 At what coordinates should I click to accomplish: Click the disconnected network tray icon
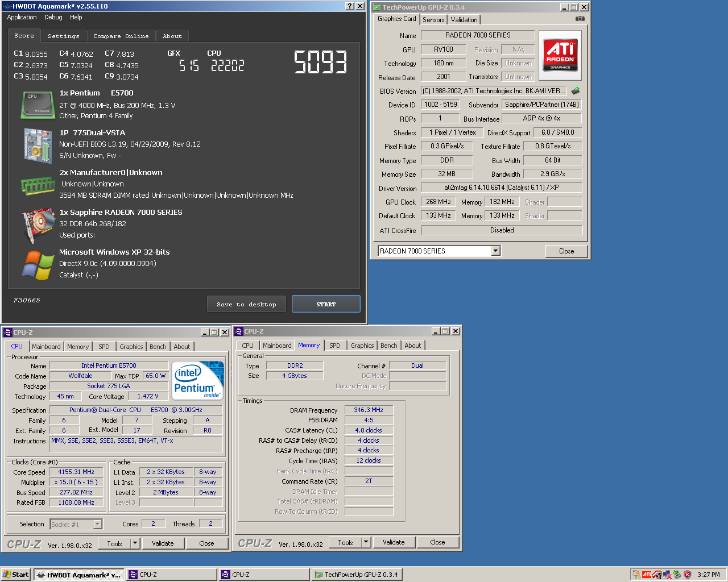(x=667, y=575)
